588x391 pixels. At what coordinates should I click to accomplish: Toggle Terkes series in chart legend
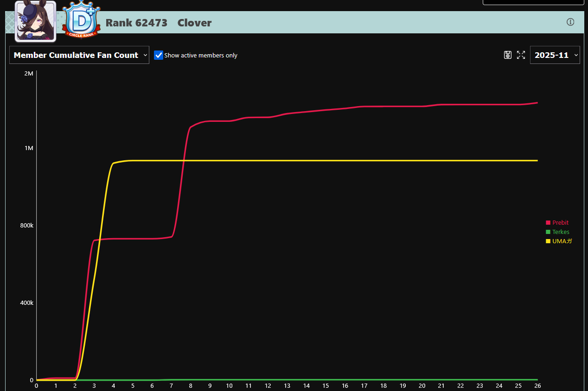pos(557,232)
